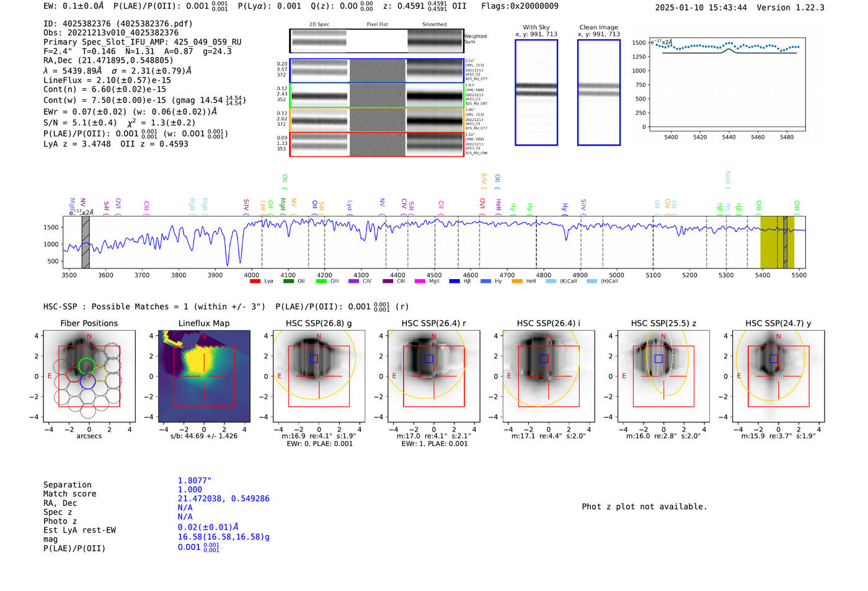Select the green-bordered fiber spectrum row

tap(376, 96)
